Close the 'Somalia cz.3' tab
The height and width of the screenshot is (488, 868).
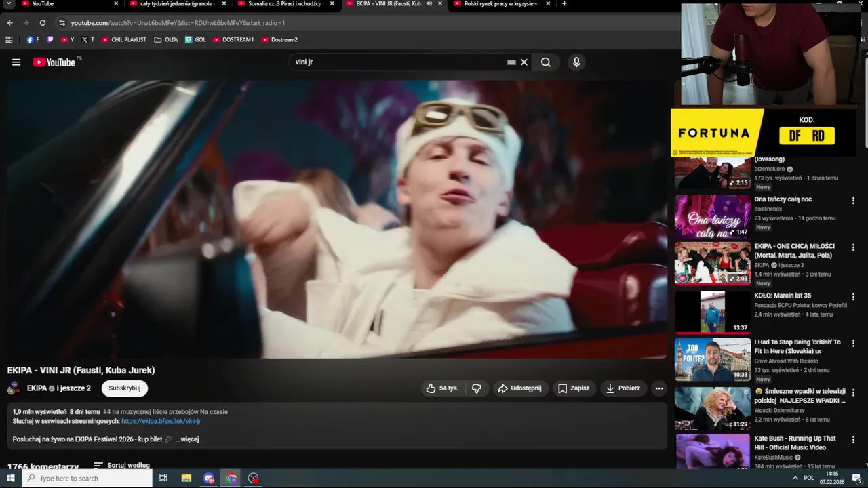(x=332, y=4)
